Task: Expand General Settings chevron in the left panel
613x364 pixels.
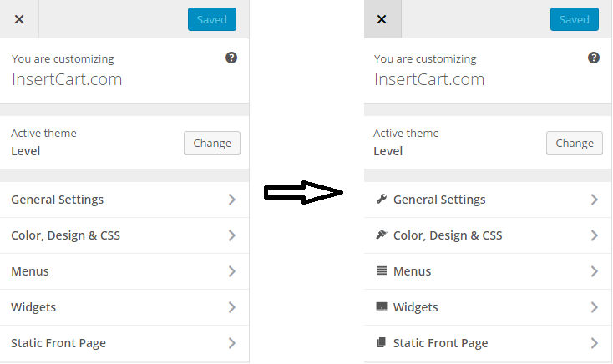Action: tap(232, 200)
